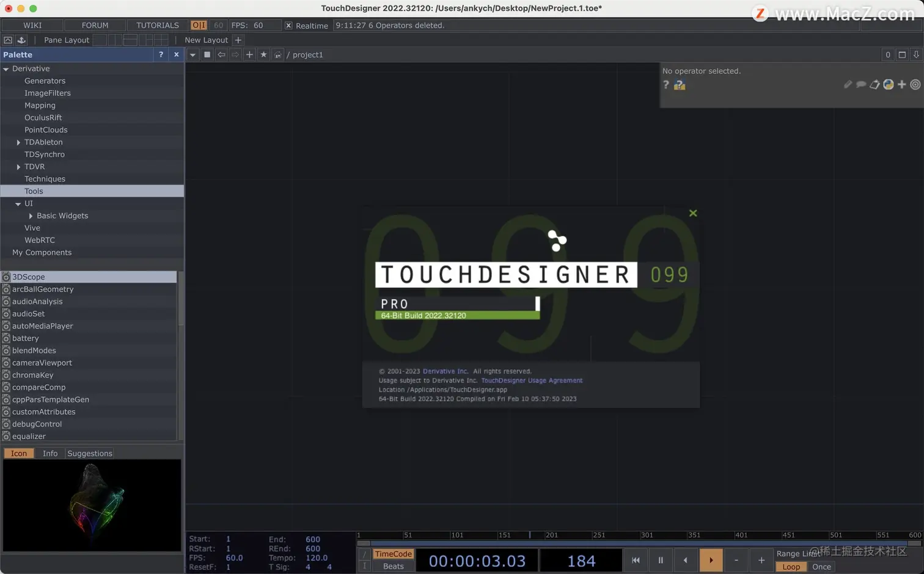Collapse the UI folder
Viewport: 924px width, 574px height.
point(18,204)
